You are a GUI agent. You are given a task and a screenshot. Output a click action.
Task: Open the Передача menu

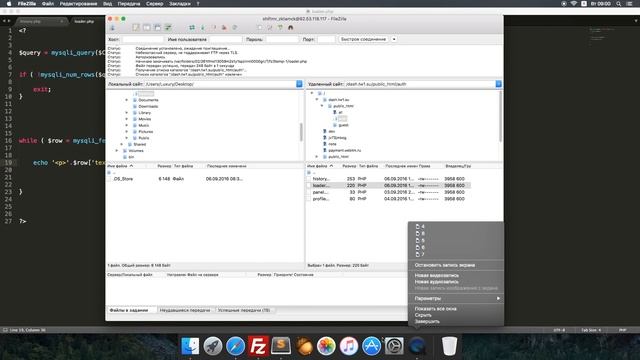[x=129, y=4]
